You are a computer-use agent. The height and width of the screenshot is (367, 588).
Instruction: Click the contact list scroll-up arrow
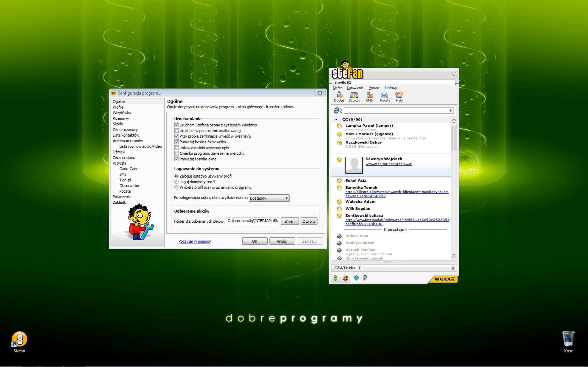pos(454,121)
